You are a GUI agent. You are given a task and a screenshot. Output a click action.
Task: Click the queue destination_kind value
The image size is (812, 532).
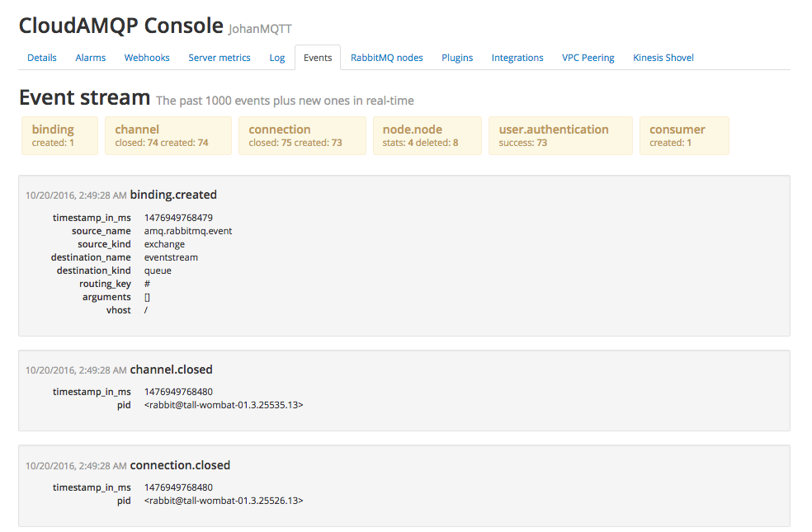click(x=158, y=271)
